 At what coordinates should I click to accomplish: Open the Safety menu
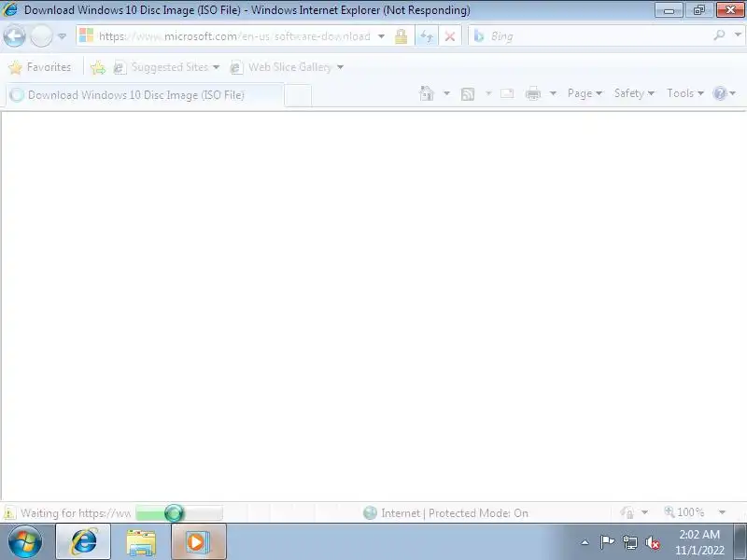pyautogui.click(x=634, y=93)
